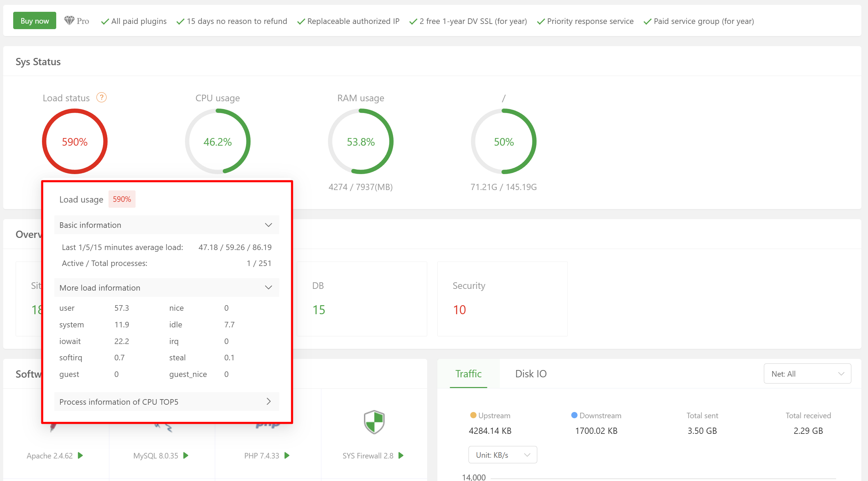Click the PHP 7.4.33 arrow icon
Viewport: 868px width, 481px height.
(x=286, y=456)
